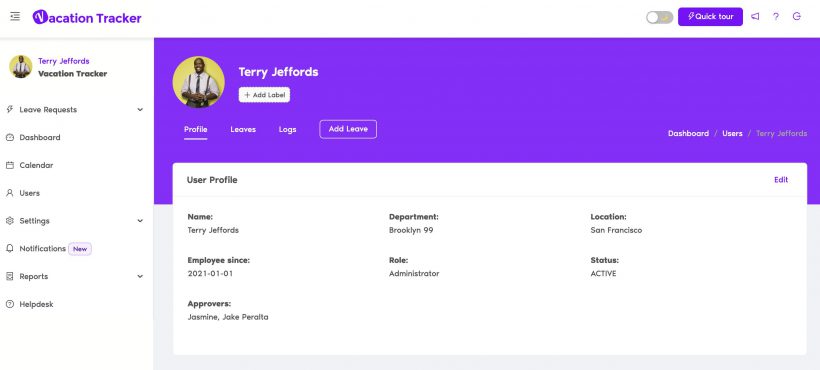Click Edit on User Profile card
This screenshot has height=370, width=820.
pyautogui.click(x=781, y=180)
